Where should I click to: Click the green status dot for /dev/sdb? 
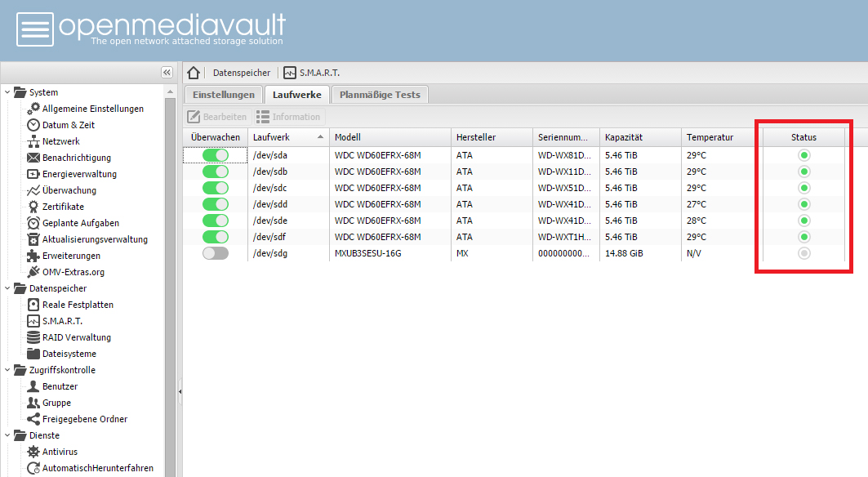(x=803, y=172)
